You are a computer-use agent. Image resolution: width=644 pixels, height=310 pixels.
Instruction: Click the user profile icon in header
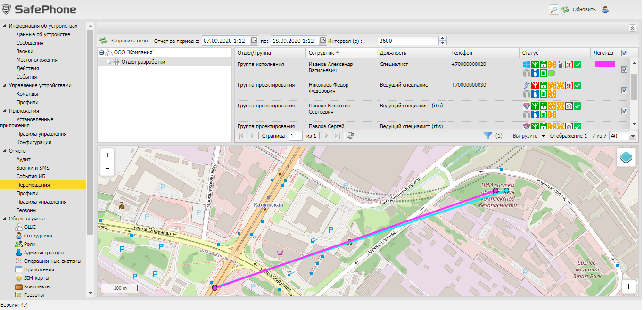[x=605, y=9]
